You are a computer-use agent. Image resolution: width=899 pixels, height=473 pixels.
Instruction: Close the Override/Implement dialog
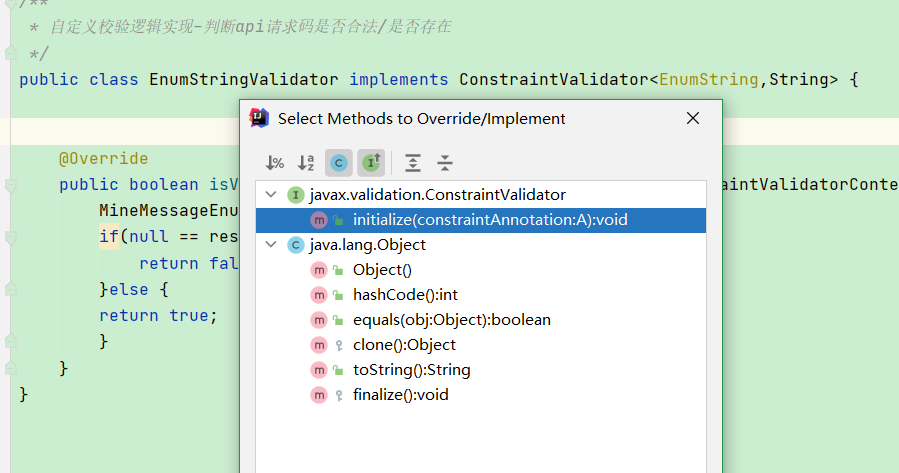693,118
